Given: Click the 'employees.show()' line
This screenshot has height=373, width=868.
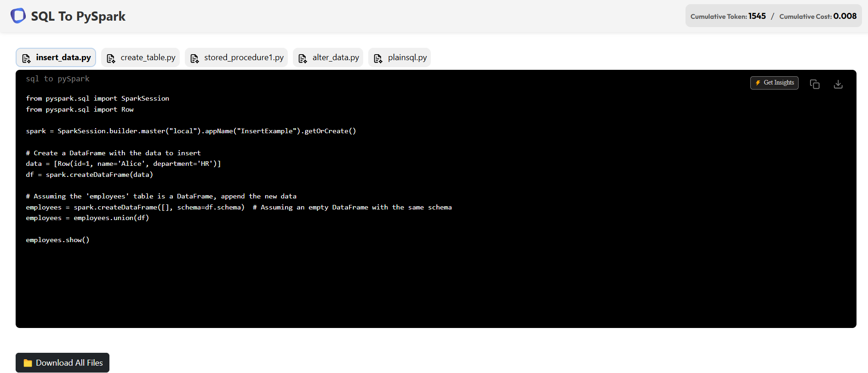Looking at the screenshot, I should pyautogui.click(x=57, y=240).
